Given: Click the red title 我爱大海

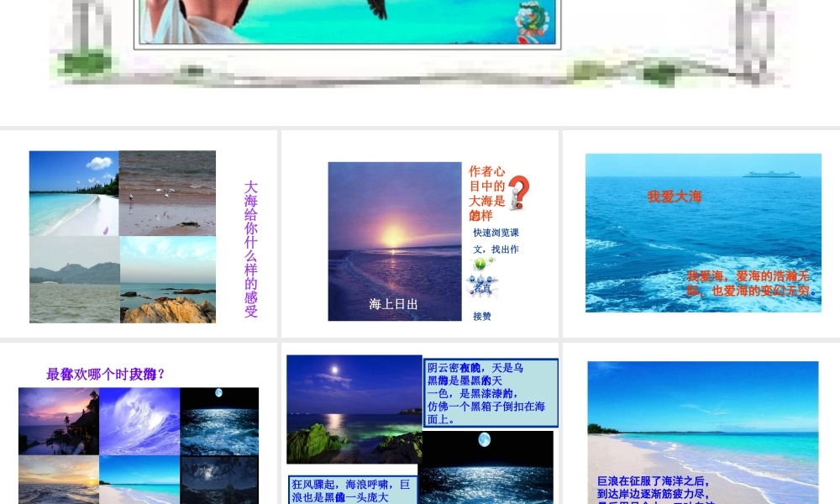Looking at the screenshot, I should coord(675,197).
